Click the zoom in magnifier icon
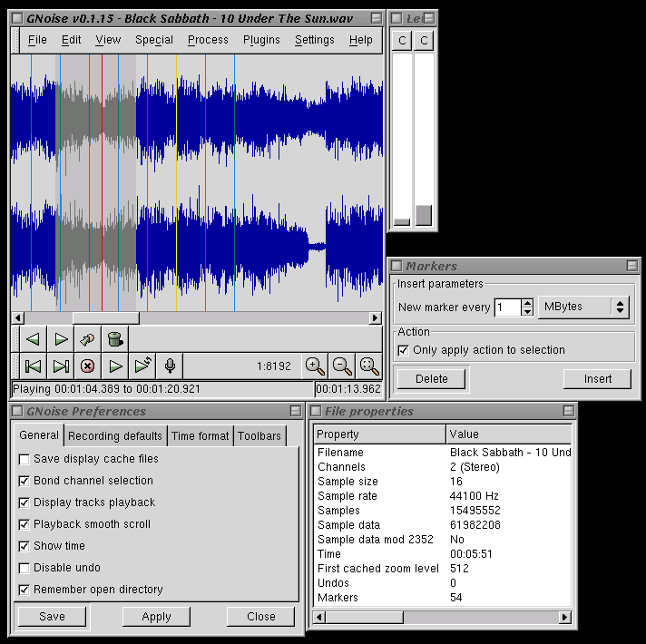646x644 pixels. click(x=315, y=366)
